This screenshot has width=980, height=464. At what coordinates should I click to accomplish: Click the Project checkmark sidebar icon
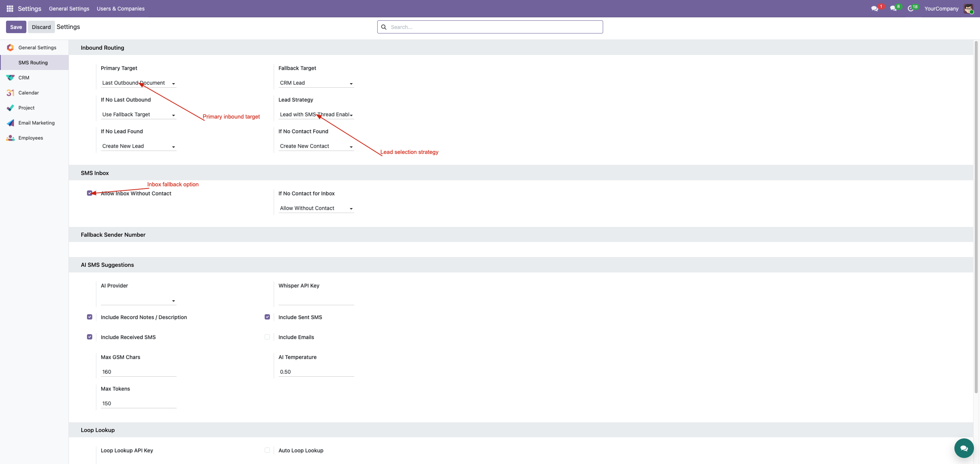(x=10, y=108)
